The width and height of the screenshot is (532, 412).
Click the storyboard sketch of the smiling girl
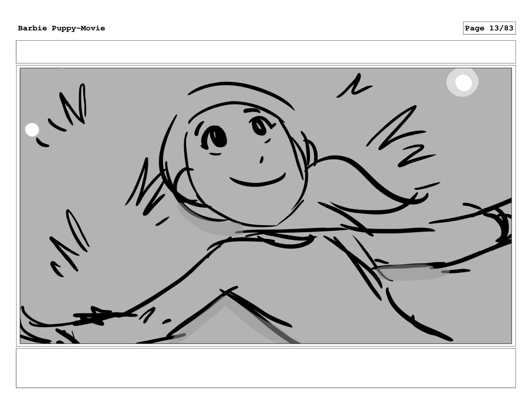click(x=266, y=206)
